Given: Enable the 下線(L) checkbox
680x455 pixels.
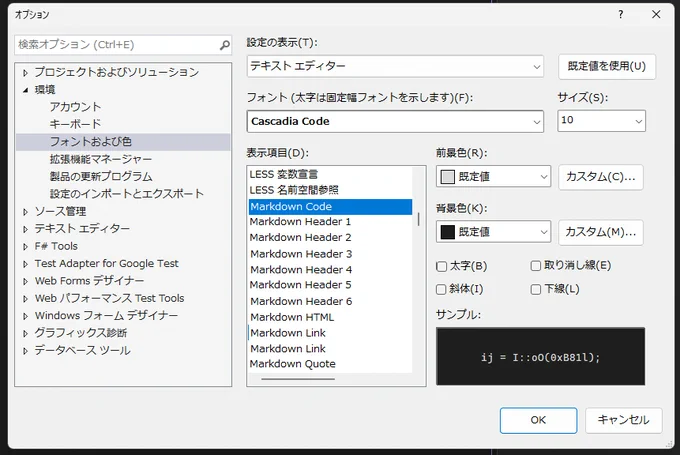Looking at the screenshot, I should click(x=536, y=289).
